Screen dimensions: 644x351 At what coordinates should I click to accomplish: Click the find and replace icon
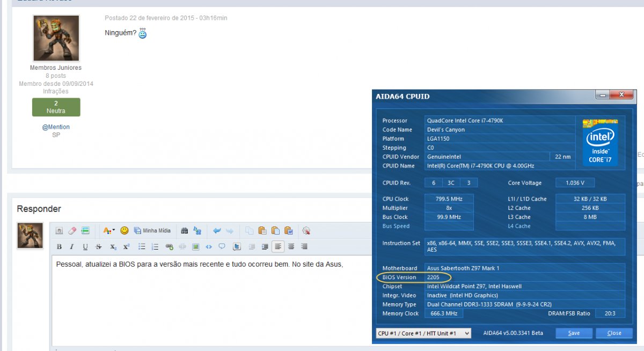tap(197, 231)
